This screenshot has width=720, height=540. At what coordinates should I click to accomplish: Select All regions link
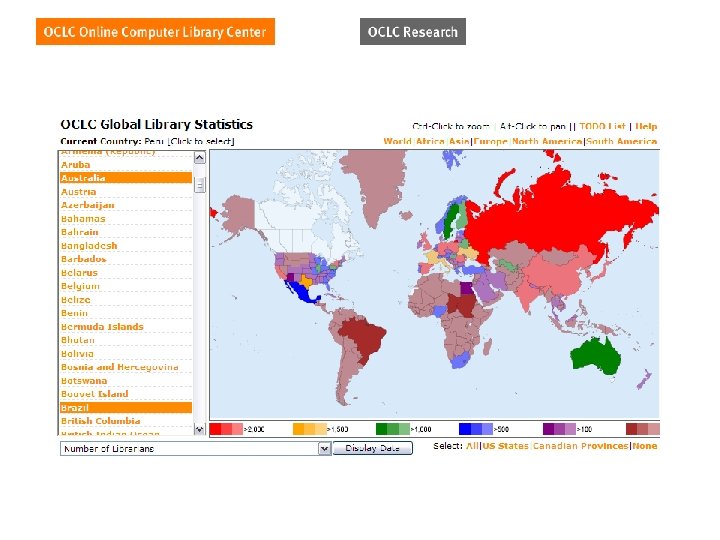(472, 446)
